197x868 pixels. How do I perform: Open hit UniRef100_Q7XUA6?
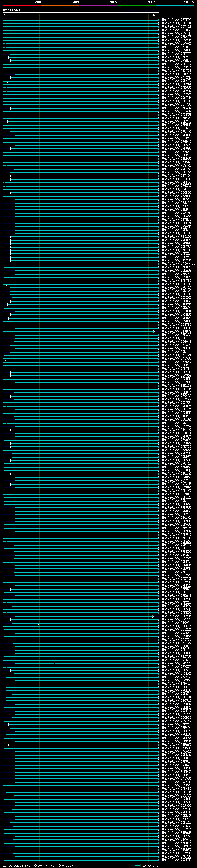tap(177, 196)
